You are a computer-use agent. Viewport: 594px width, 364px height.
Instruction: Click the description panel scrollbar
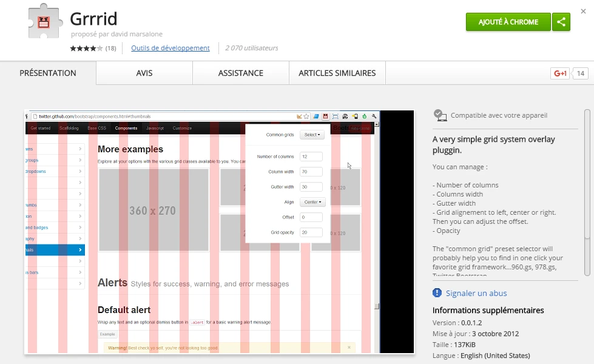(x=587, y=193)
